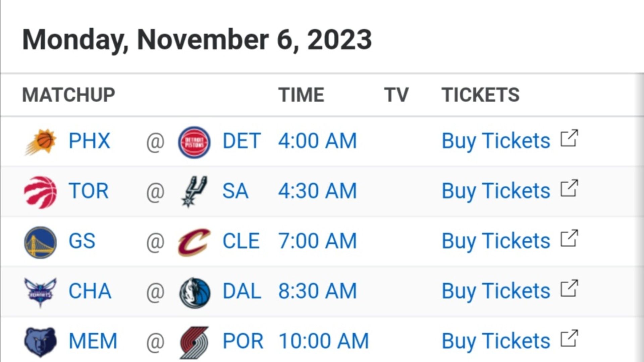This screenshot has height=362, width=644.
Task: Open the Portland Trail Blazers logo
Action: 194,343
